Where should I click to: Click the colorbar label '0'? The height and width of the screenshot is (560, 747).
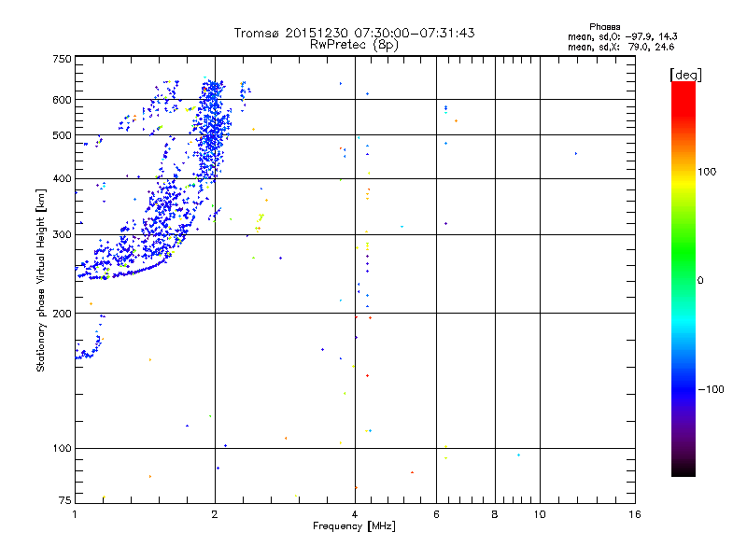[x=700, y=280]
